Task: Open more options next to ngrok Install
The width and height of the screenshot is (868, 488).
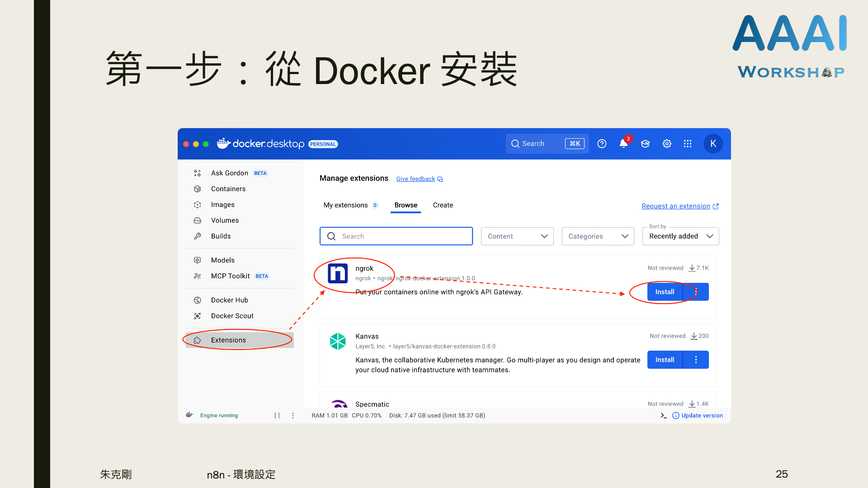Action: (696, 292)
